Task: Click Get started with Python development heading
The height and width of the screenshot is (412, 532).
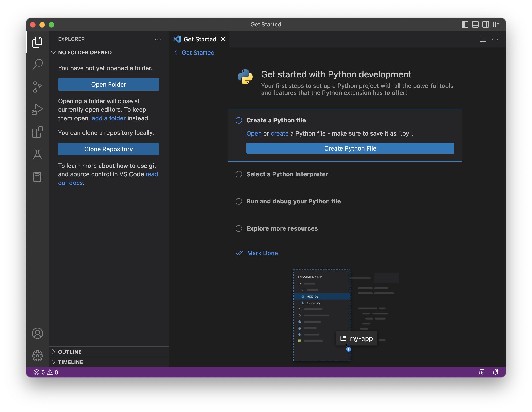Action: pos(336,74)
